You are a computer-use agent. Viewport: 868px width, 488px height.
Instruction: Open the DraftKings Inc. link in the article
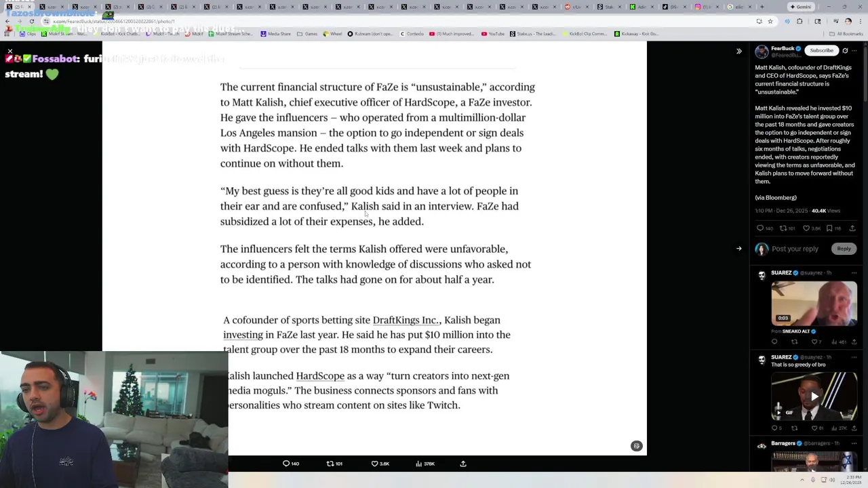(406, 320)
